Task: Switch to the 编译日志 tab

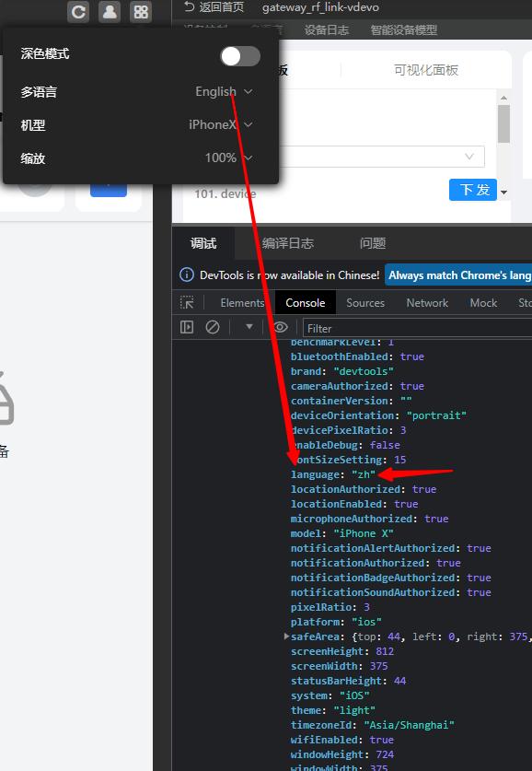Action: click(x=287, y=243)
